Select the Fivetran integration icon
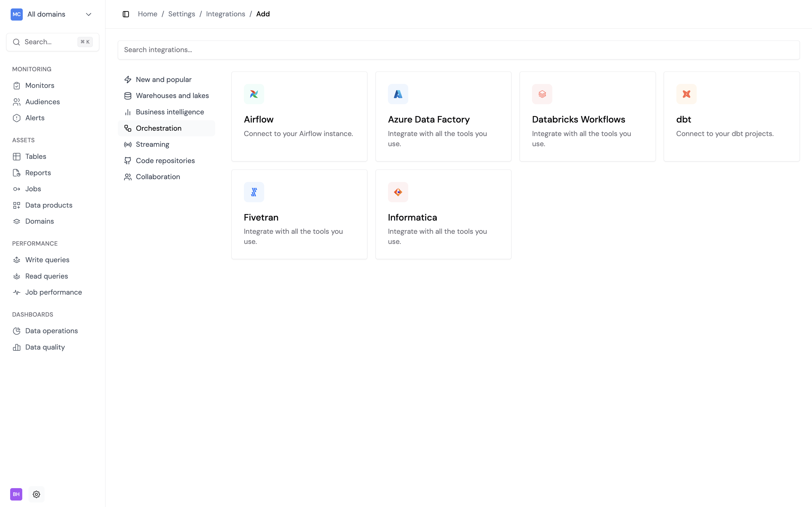Viewport: 812px width, 507px height. coord(254,192)
